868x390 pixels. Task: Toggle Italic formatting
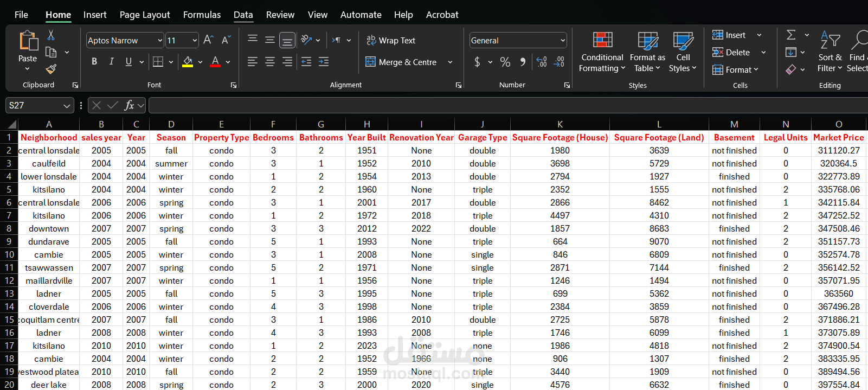(112, 62)
